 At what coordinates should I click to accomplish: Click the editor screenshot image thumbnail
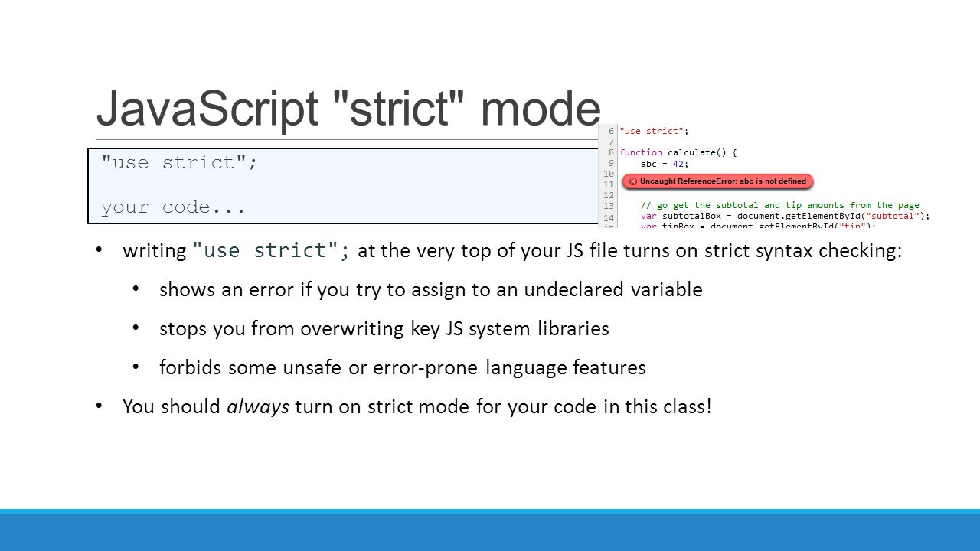(766, 175)
